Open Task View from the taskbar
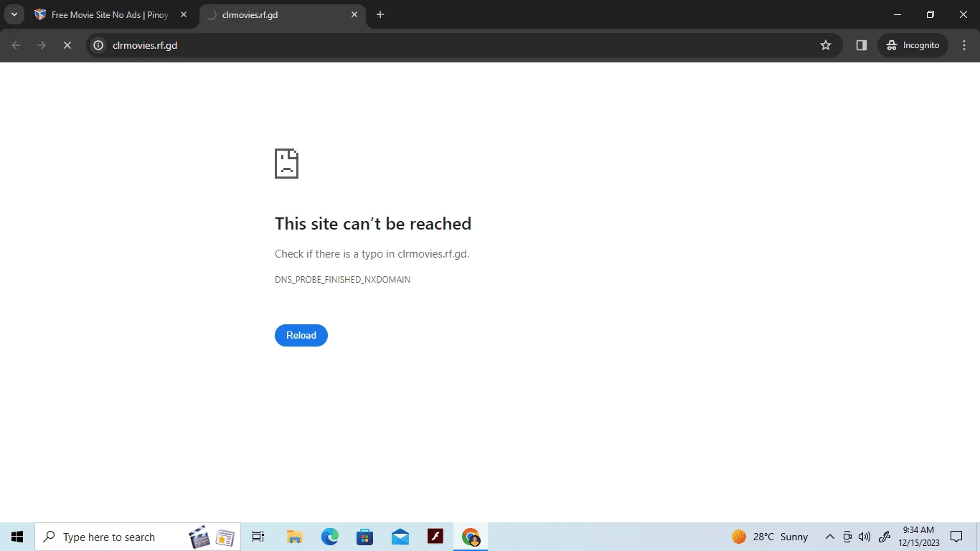The image size is (980, 551). click(x=258, y=537)
